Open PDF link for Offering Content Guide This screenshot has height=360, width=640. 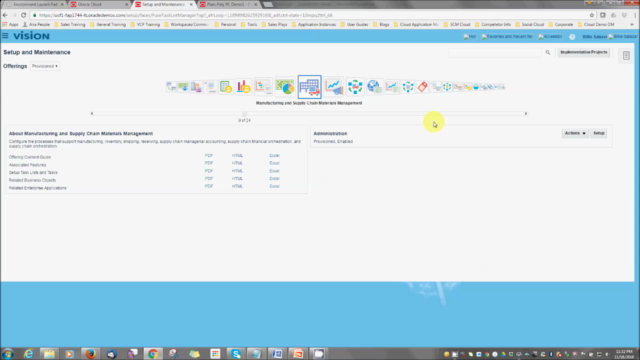coord(209,156)
